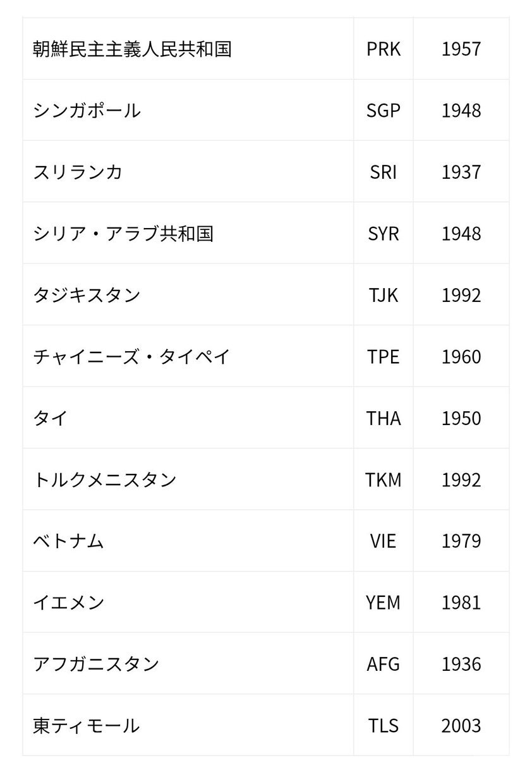Click the year 1981 in the YEM row
The image size is (532, 758).
[x=461, y=603]
